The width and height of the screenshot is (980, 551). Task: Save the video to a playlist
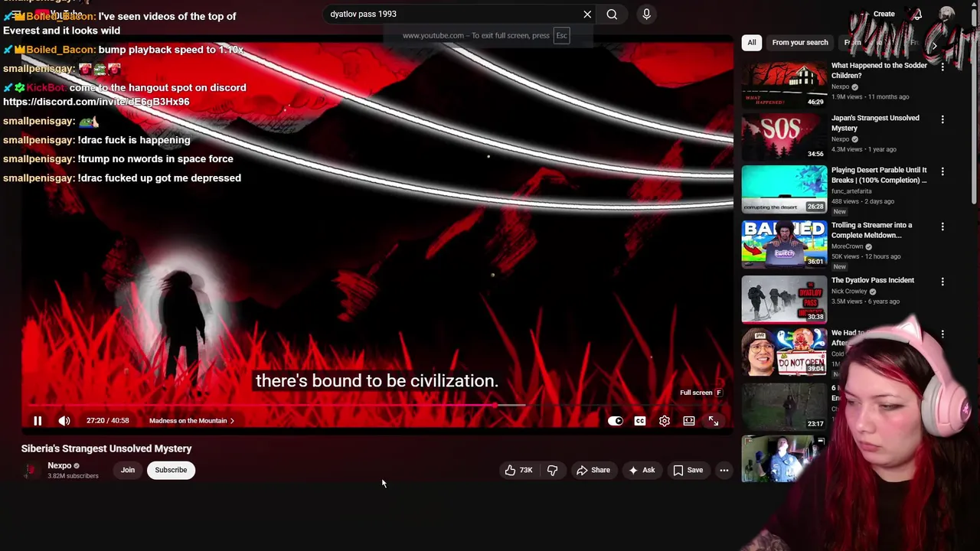(x=688, y=470)
